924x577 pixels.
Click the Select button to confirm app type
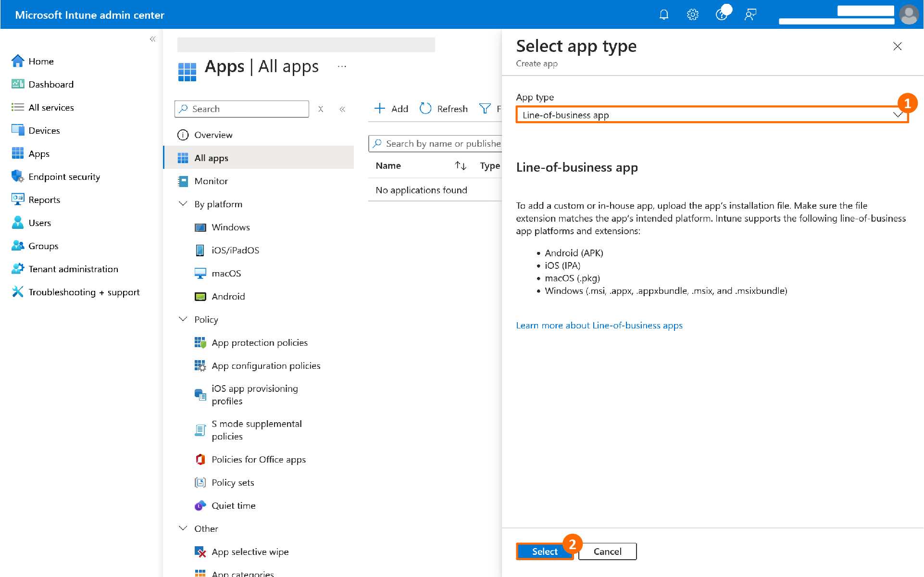pyautogui.click(x=544, y=552)
